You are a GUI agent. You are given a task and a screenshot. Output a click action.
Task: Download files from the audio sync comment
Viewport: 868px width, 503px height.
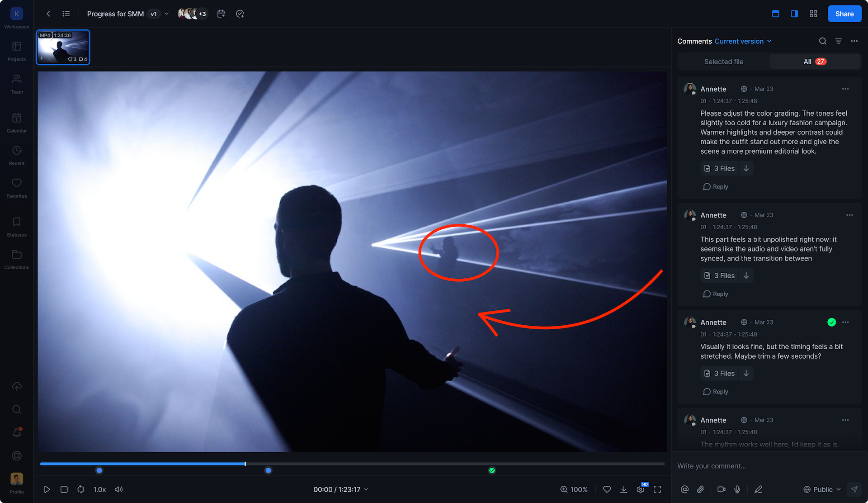746,275
